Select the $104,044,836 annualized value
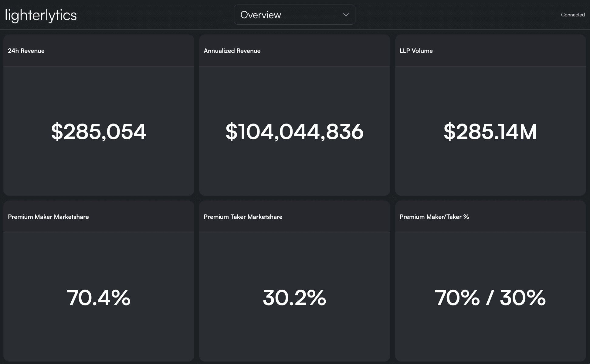Screen dimensions: 590x364 [294, 132]
